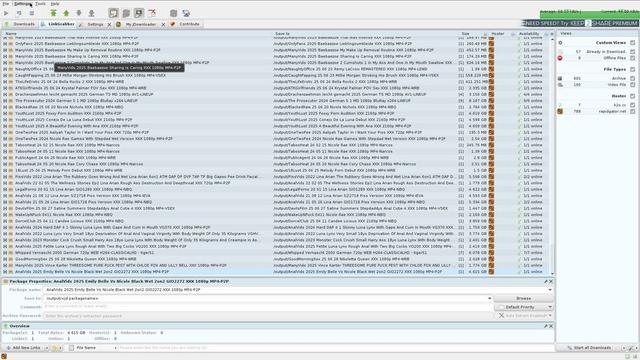Screen dimensions: 640x360
Task: Open the Auto Extract dropdown
Action: 550,316
